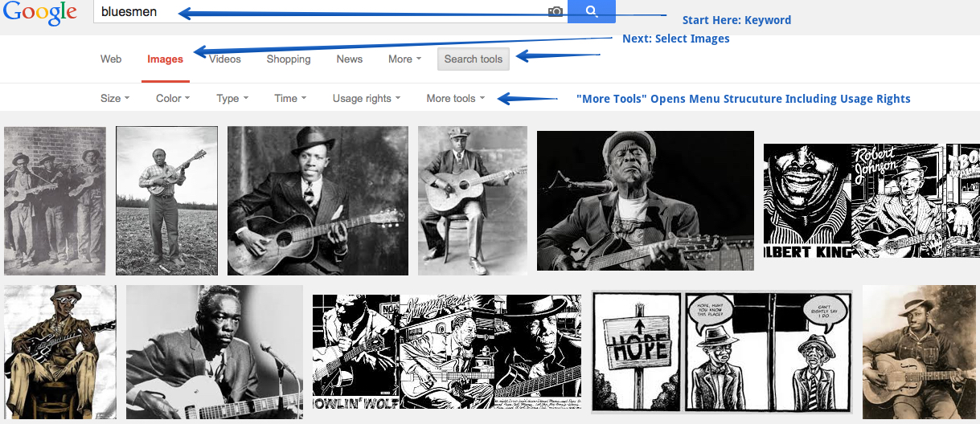Expand the Type filter dropdown

tap(232, 98)
